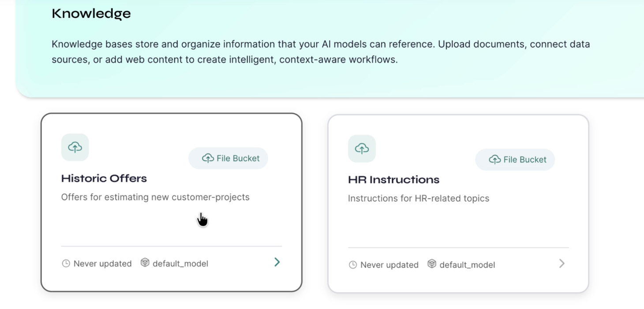Select the Knowledge section heading
Image resolution: width=644 pixels, height=309 pixels.
tap(91, 13)
